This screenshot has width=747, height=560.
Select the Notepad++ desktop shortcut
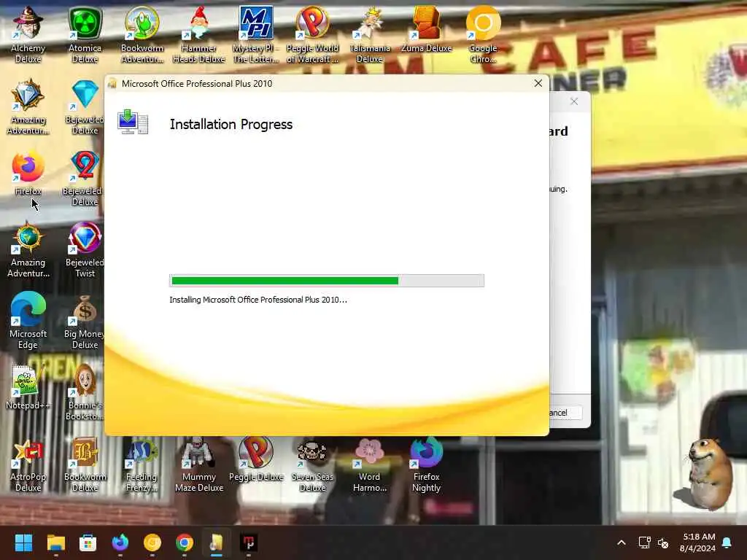point(28,386)
